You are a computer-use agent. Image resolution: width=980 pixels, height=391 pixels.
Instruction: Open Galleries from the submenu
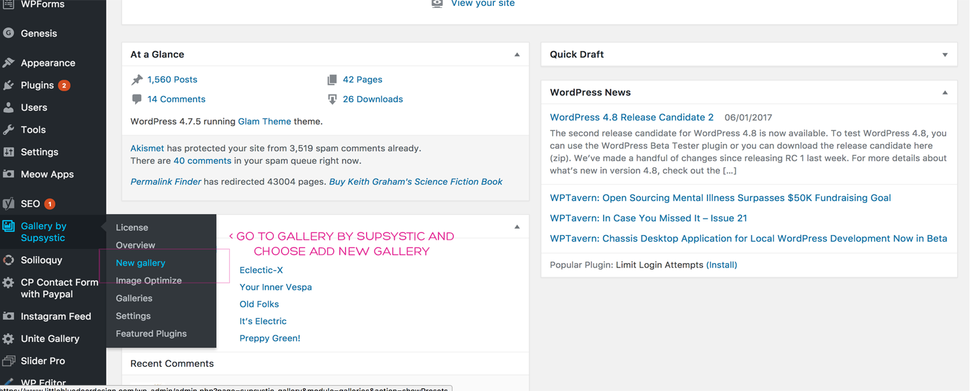tap(134, 298)
